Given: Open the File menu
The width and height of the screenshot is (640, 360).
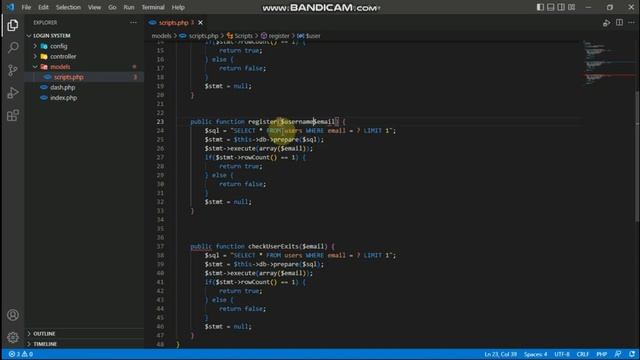Looking at the screenshot, I should click(x=26, y=7).
